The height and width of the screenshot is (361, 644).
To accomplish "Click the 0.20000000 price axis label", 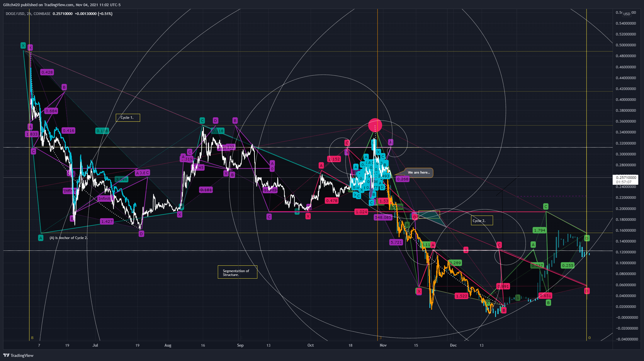I will pyautogui.click(x=626, y=209).
